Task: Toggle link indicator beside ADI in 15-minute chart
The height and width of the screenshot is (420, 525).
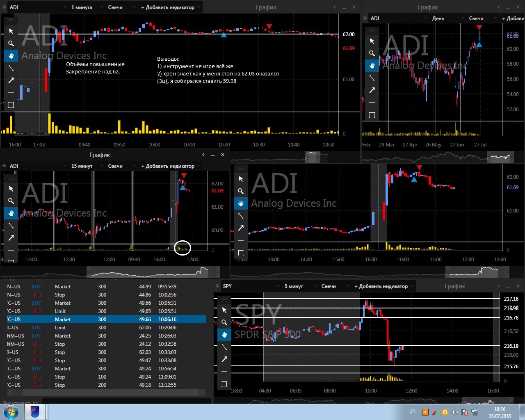Action: [4, 166]
